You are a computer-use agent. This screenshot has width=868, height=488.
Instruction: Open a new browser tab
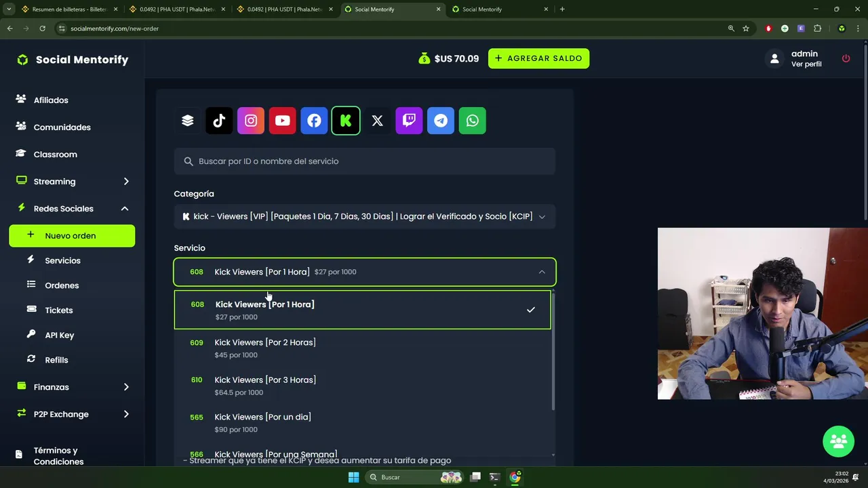coord(562,9)
